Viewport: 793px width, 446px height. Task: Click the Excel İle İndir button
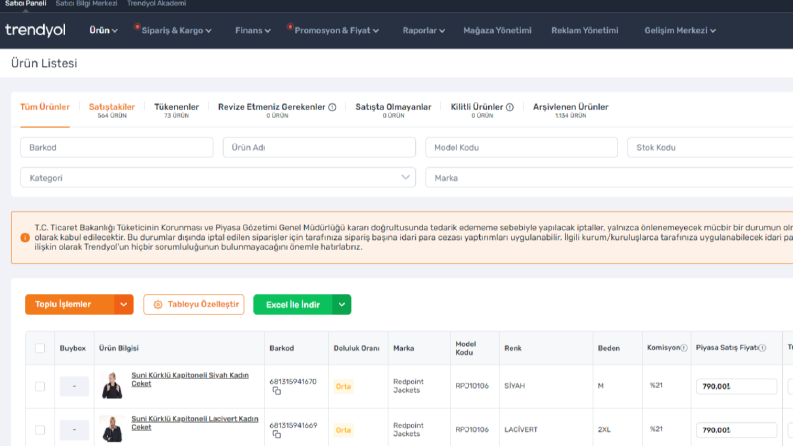click(x=293, y=304)
